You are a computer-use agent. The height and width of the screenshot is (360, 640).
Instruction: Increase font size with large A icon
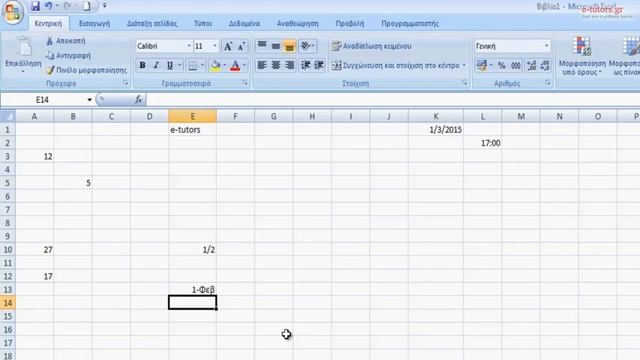[x=228, y=47]
